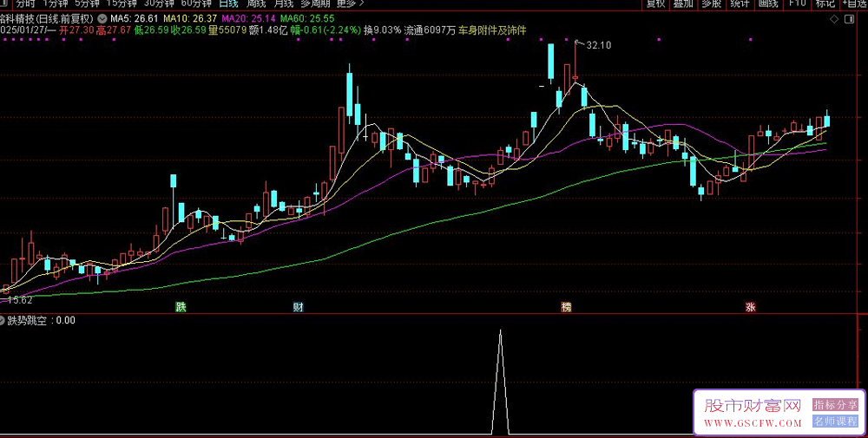868x438 pixels.
Task: Click the 开27.30 opening price value
Action: (x=76, y=29)
